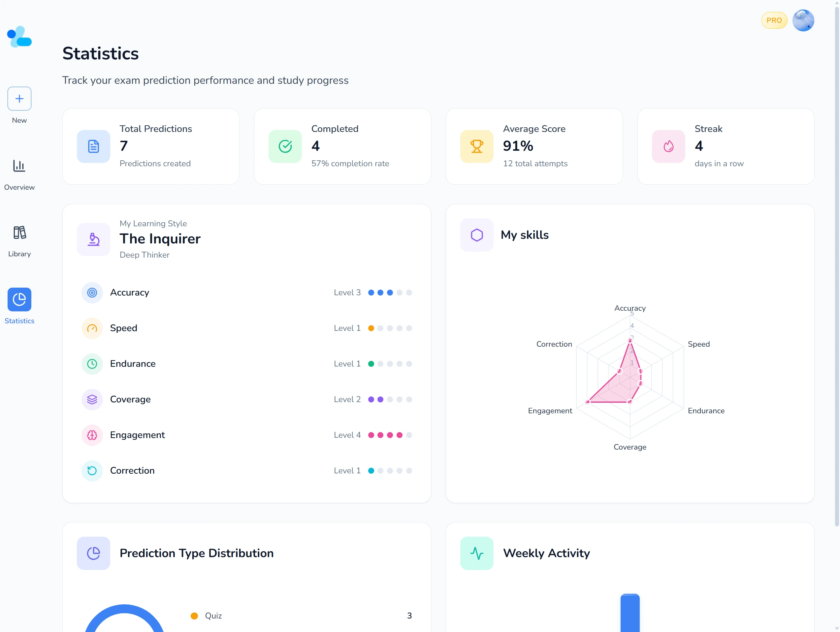
Task: Click the trophy icon on Average Score card
Action: coord(476,146)
